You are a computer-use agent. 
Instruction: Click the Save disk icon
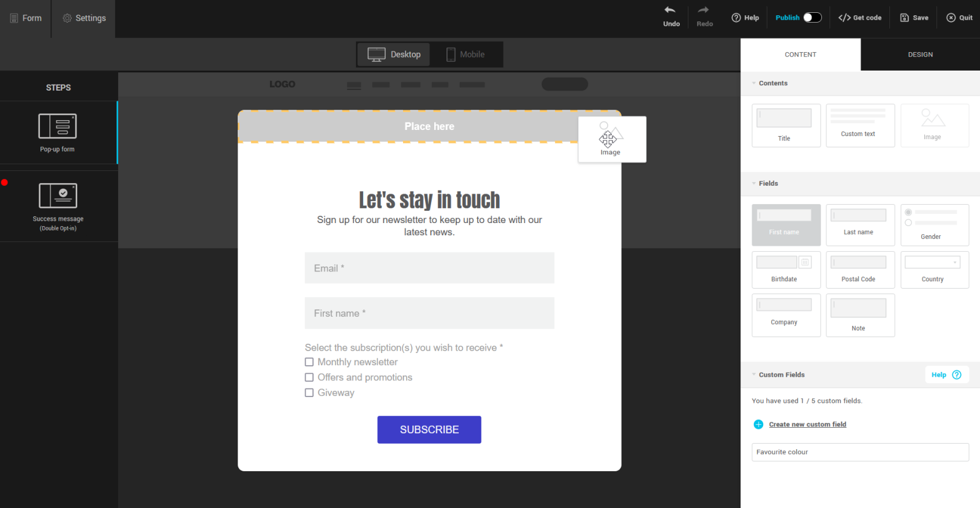coord(905,18)
